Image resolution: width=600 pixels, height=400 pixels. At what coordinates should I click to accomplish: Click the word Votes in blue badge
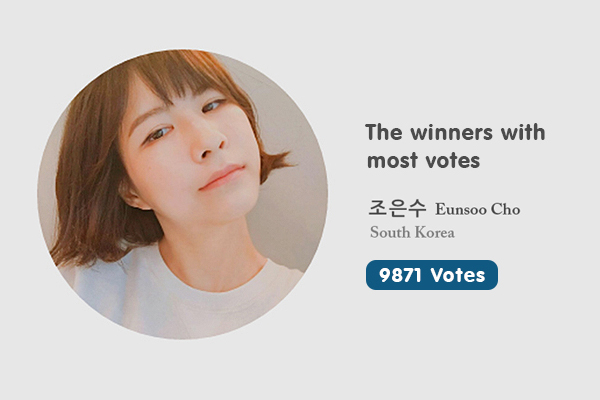click(458, 275)
